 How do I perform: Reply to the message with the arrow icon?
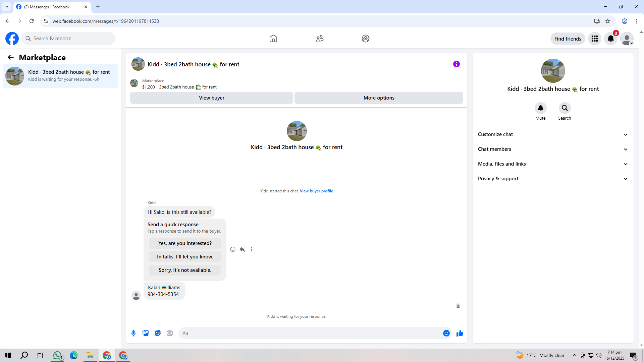pos(242,249)
